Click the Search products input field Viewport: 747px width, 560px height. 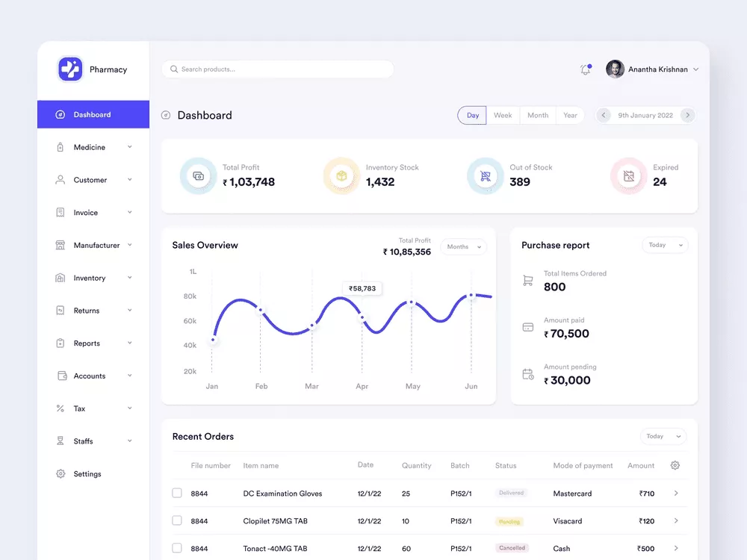tap(278, 69)
